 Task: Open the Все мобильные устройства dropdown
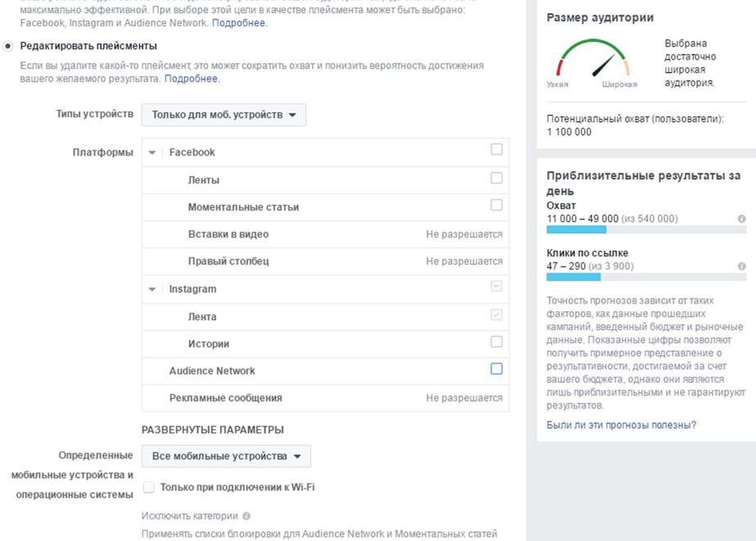[226, 456]
